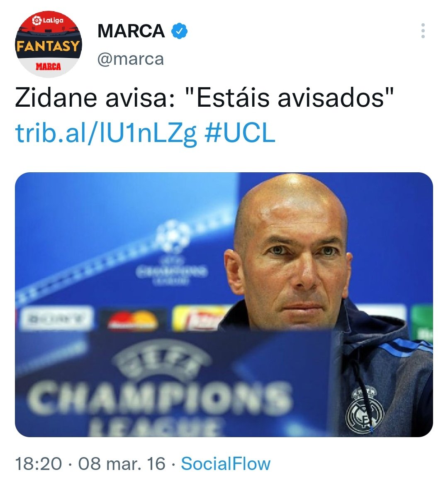The height and width of the screenshot is (482, 448).
Task: Click the LaLiga logo in the avatar
Action: (x=48, y=20)
